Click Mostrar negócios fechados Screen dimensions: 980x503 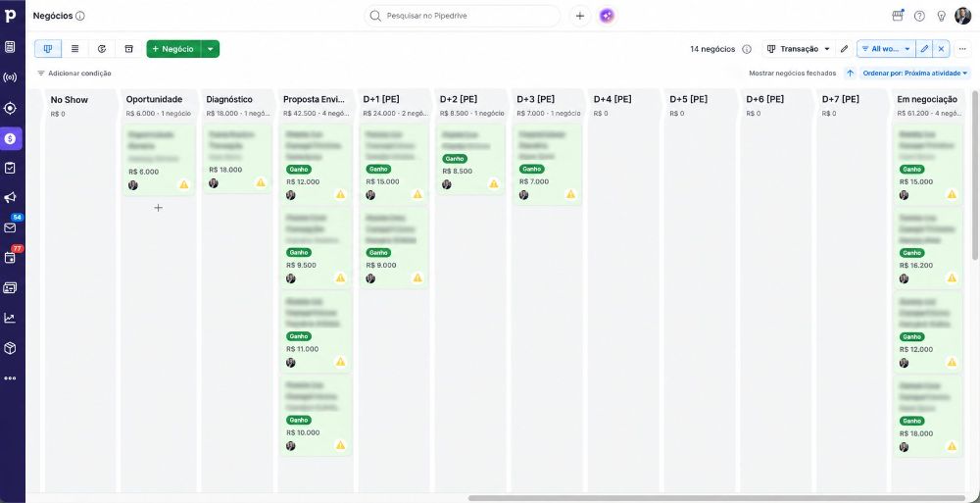pos(793,74)
